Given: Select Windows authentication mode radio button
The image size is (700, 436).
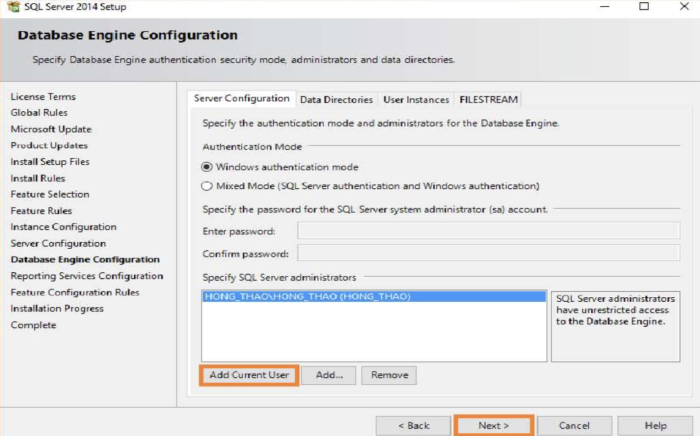Looking at the screenshot, I should 206,167.
